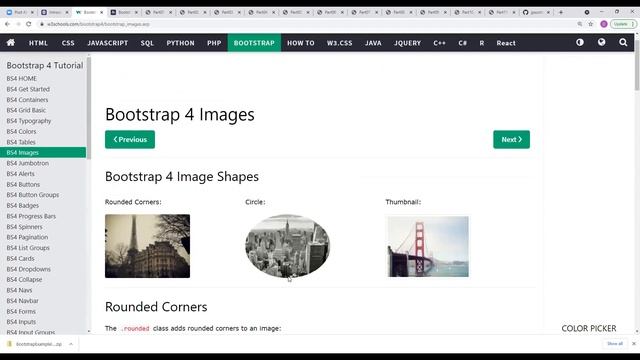Open BS4 Collapse link
640x360 pixels.
[x=24, y=280]
